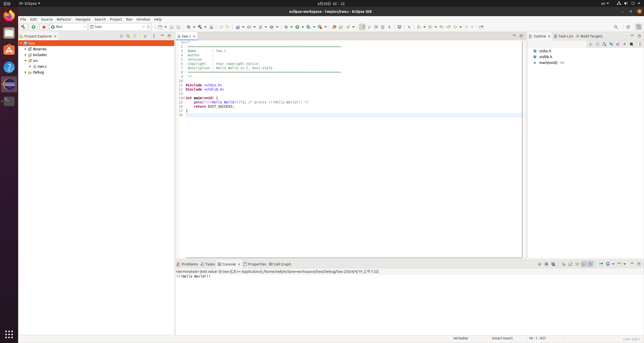Select stdlib.h in the Outline view
Screen dimensions: 644x343
point(546,57)
